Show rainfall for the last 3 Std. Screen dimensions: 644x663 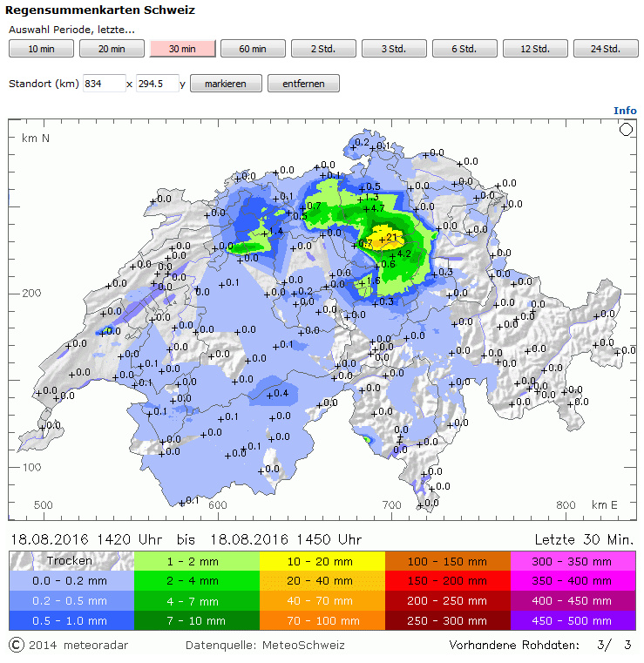coord(394,49)
